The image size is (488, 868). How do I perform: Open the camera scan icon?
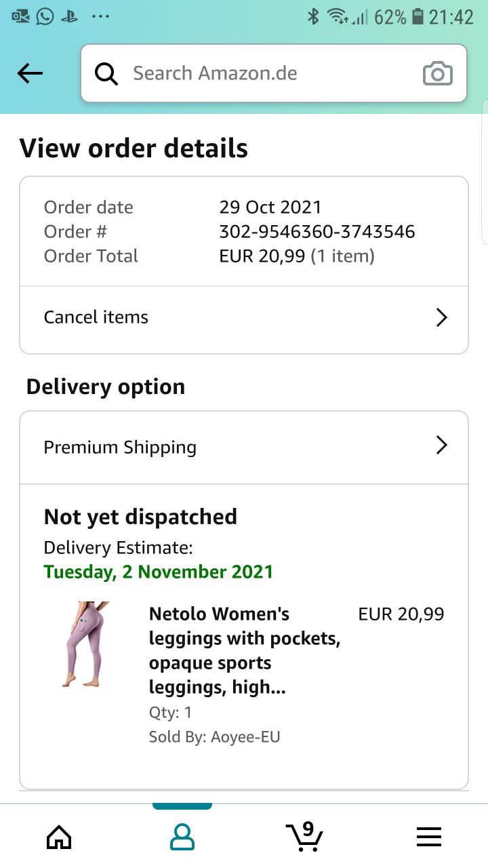tap(437, 73)
